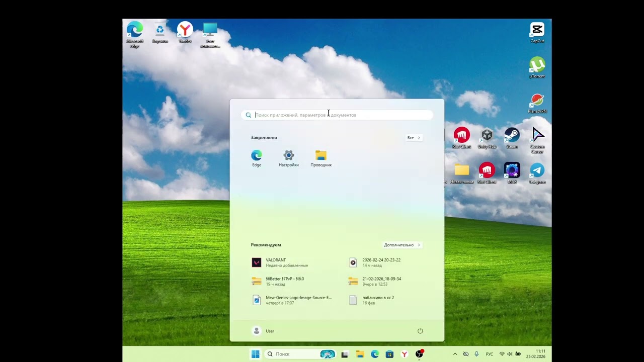Image resolution: width=644 pixels, height=362 pixels.
Task: Open Настройки pinned in the Start menu
Action: click(x=289, y=158)
